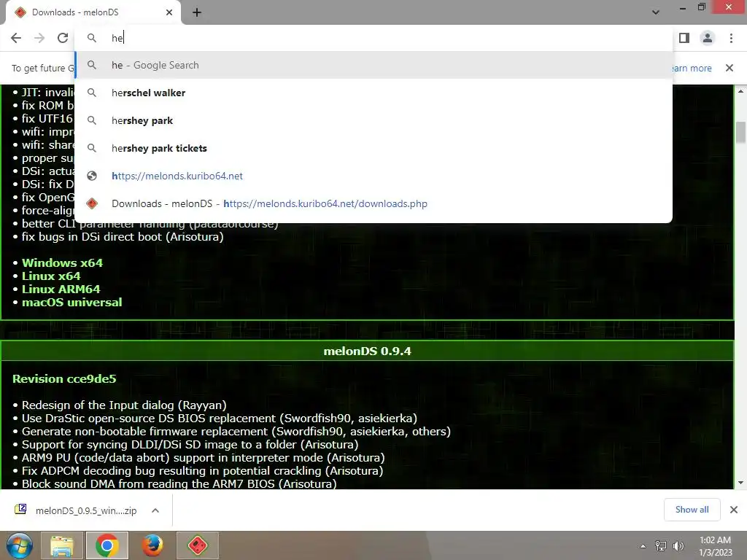The width and height of the screenshot is (747, 560).
Task: Open the tab search chevron
Action: 656,12
